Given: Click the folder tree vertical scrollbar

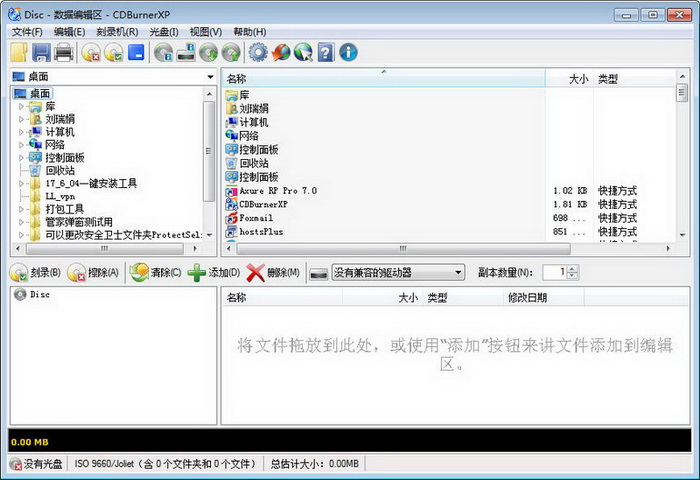Looking at the screenshot, I should point(208,151).
